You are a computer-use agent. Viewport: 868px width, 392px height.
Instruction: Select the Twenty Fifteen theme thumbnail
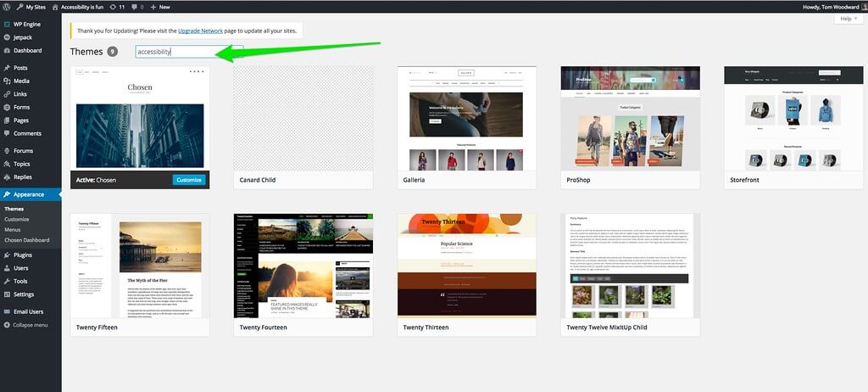(140, 265)
